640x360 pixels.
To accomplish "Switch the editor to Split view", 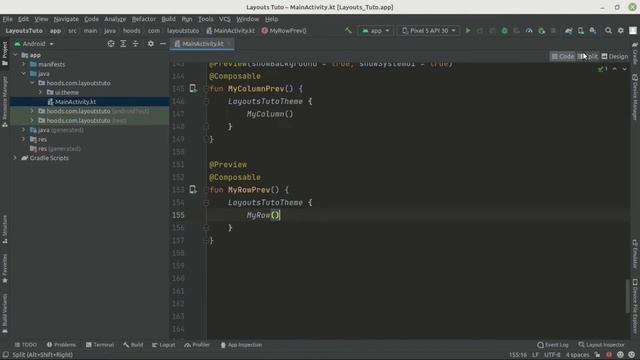I will point(588,56).
